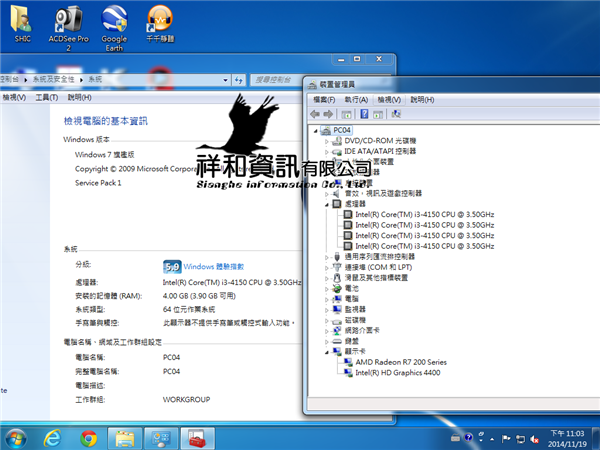Select AMD Radeon R7 200 Series device
The image size is (600, 450).
(401, 362)
